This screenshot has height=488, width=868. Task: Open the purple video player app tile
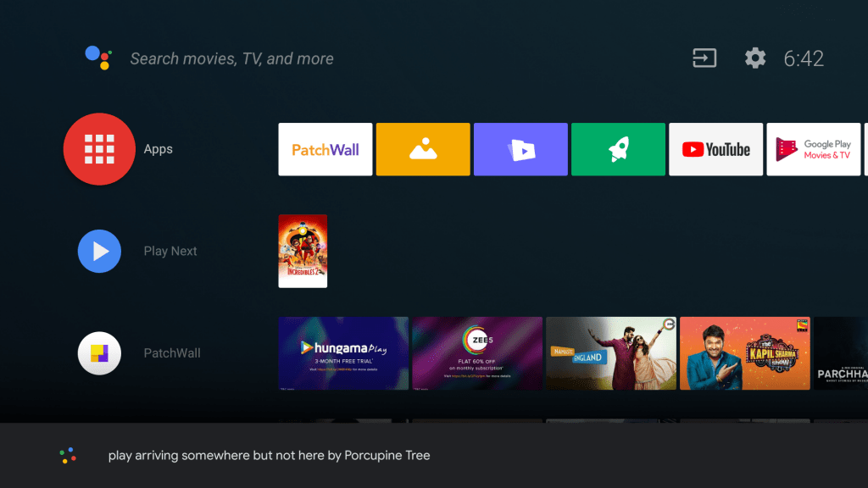click(520, 149)
